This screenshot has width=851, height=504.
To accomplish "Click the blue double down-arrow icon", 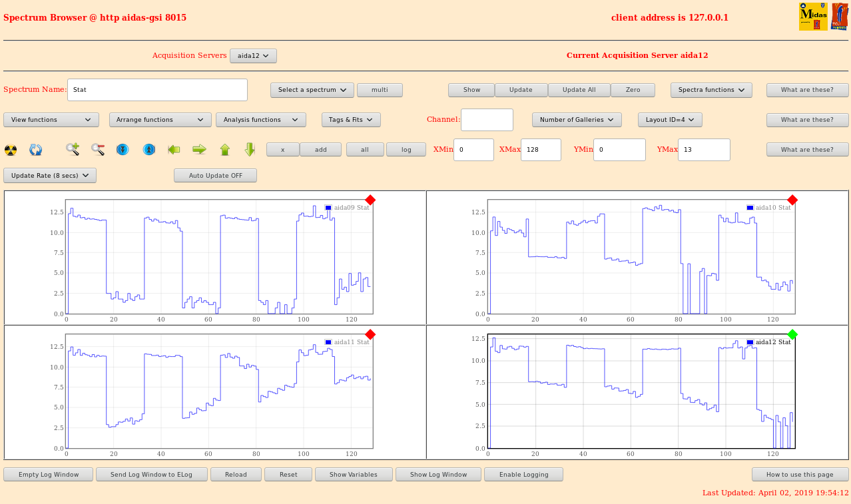I will [123, 150].
